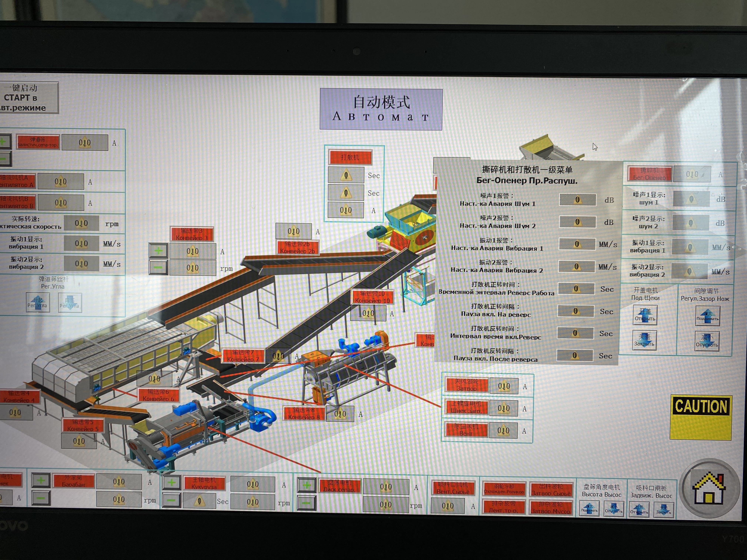Image resolution: width=747 pixels, height=560 pixels.
Task: Increase Барабан speed with green plus
Action: click(41, 480)
